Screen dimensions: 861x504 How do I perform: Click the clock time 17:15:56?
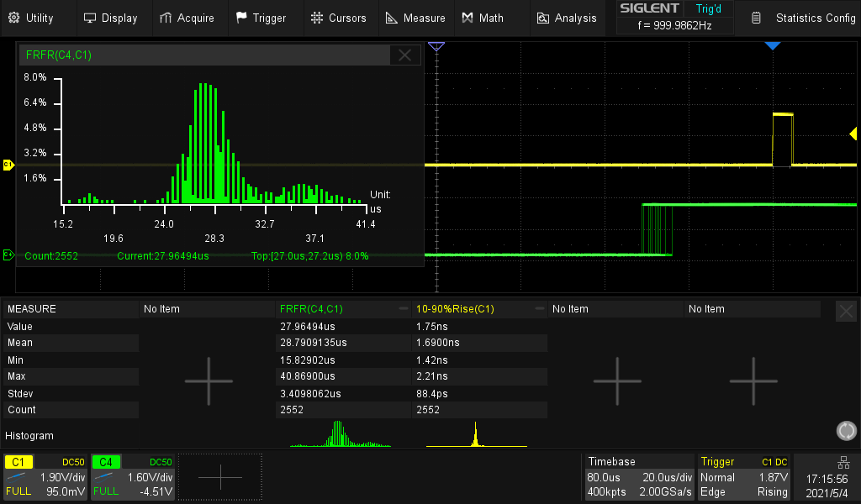pyautogui.click(x=827, y=479)
